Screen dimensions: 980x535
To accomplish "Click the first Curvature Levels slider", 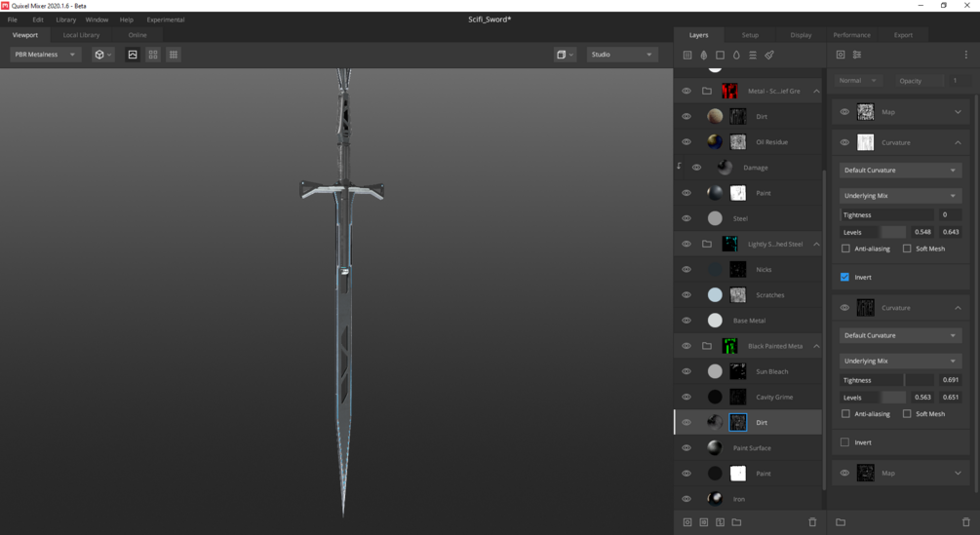I will pos(893,232).
